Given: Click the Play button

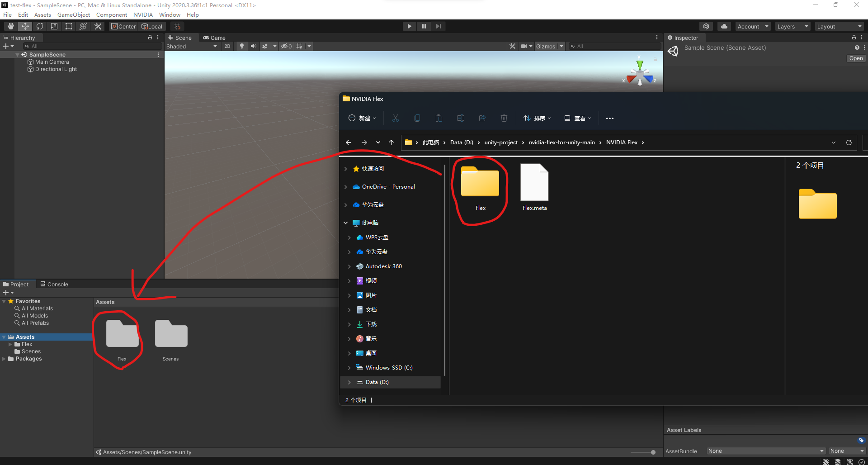Looking at the screenshot, I should pos(410,26).
